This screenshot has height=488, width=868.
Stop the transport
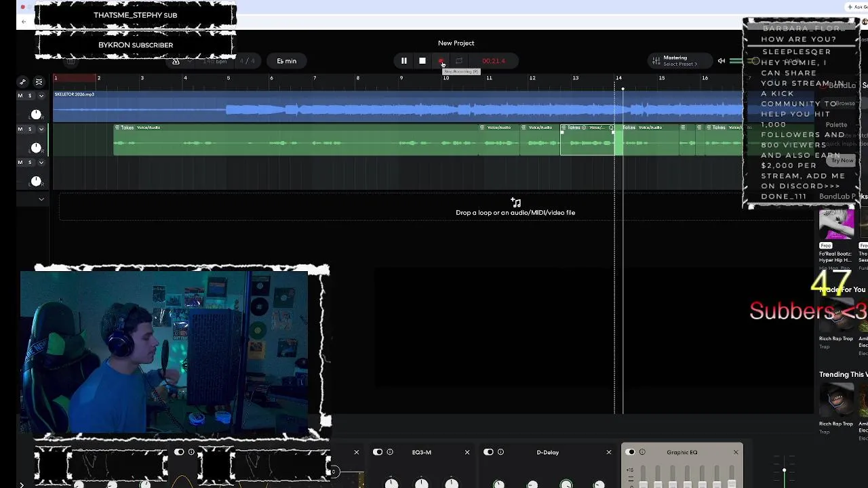[x=422, y=61]
